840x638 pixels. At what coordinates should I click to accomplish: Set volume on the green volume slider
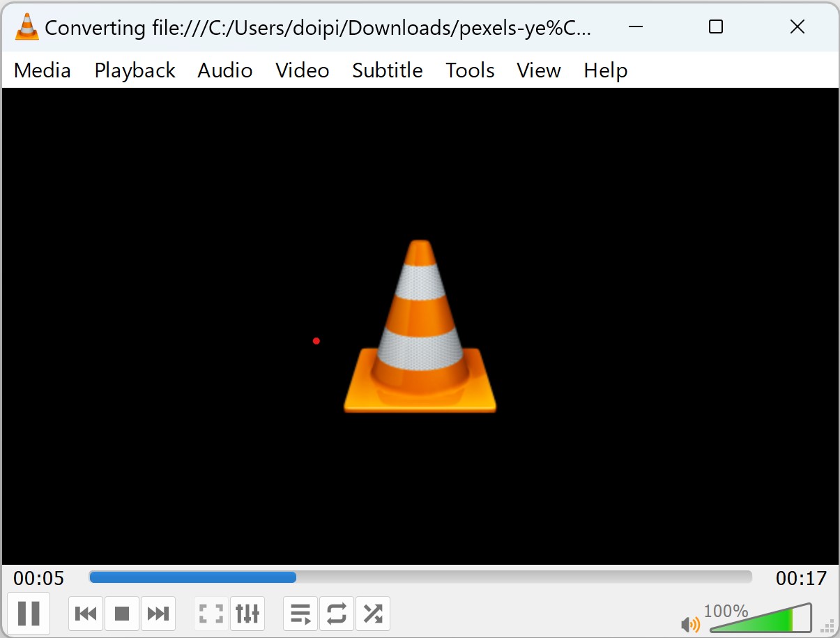click(761, 618)
